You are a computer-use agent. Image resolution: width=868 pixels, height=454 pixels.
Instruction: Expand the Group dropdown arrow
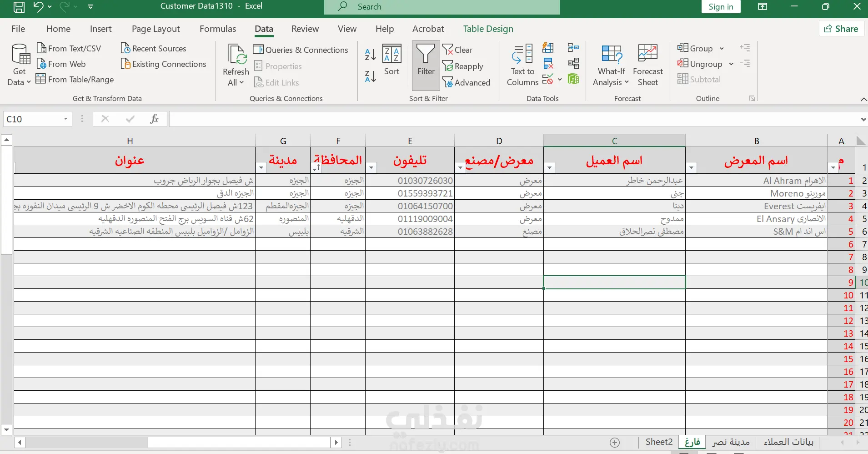(722, 48)
